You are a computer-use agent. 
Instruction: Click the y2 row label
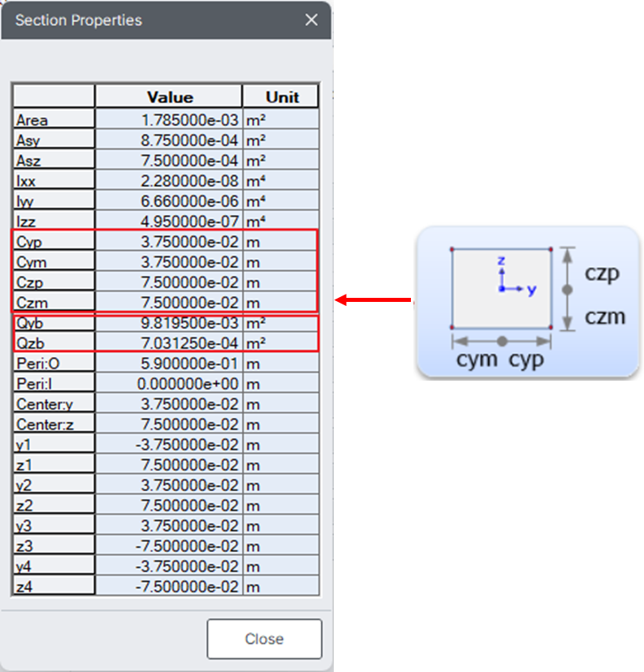coord(54,485)
